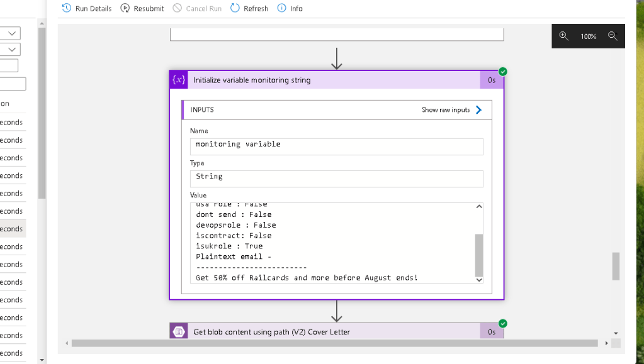Click the succeeded checkmark on Initialize variable action
The width and height of the screenshot is (644, 364).
[x=503, y=72]
